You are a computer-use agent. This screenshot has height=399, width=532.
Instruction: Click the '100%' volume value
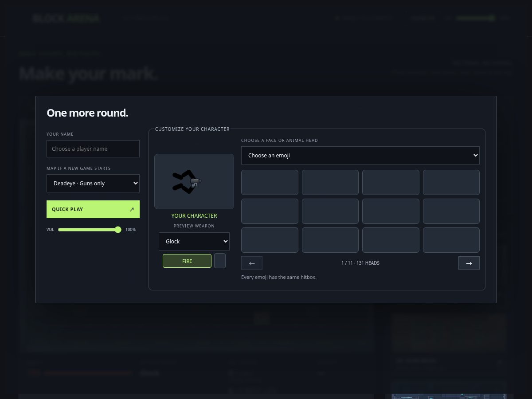(x=130, y=230)
